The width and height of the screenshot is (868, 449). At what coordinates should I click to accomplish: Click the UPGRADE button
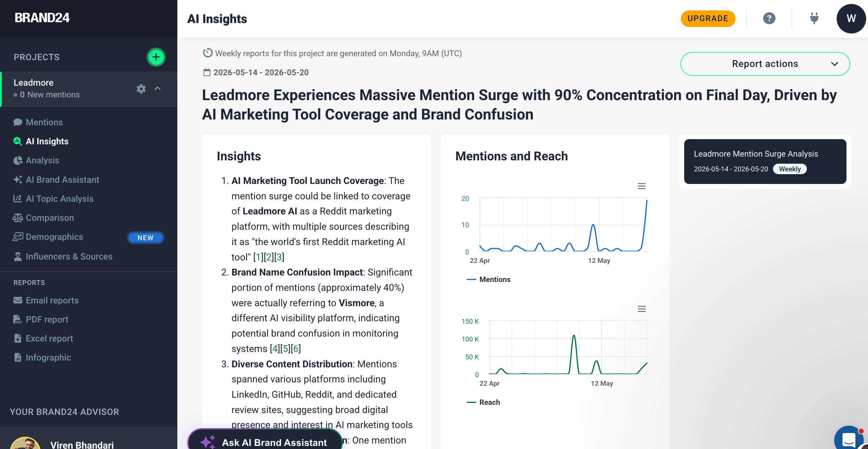(708, 18)
